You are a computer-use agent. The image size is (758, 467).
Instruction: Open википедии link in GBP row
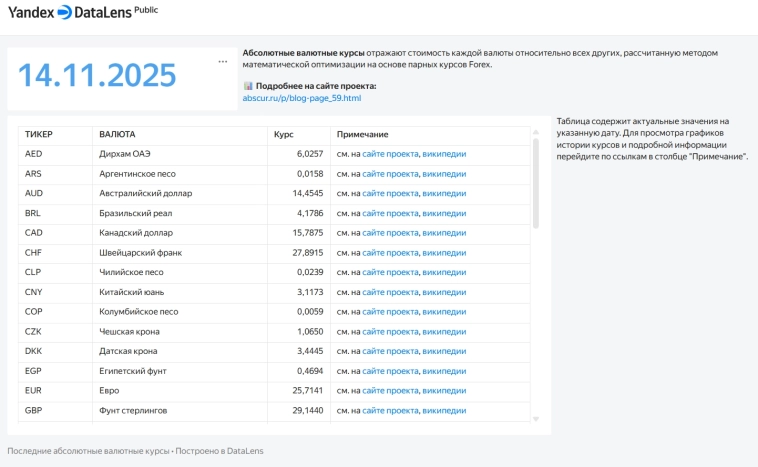tap(444, 410)
